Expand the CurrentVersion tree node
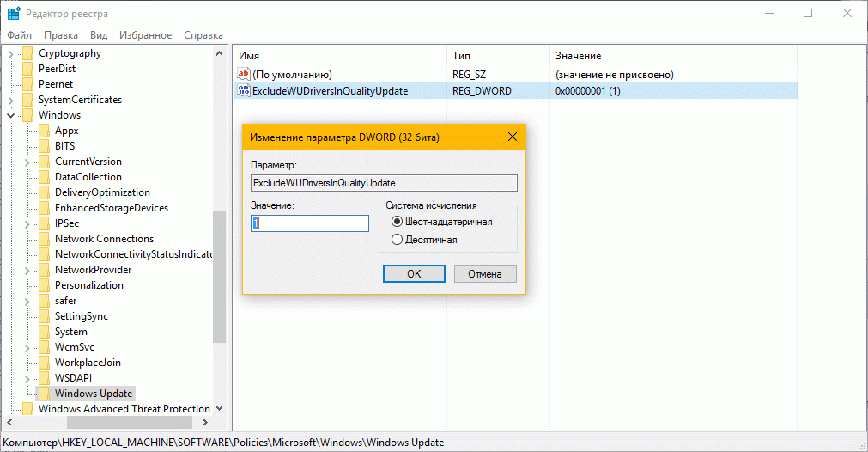 click(x=27, y=162)
